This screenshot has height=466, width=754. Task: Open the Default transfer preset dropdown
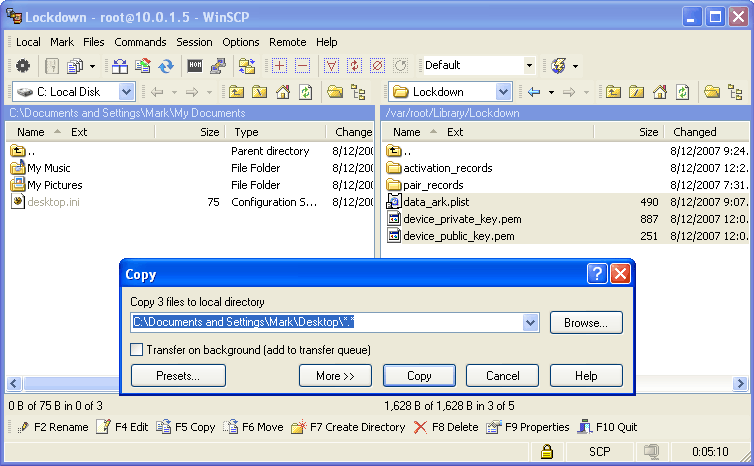529,65
